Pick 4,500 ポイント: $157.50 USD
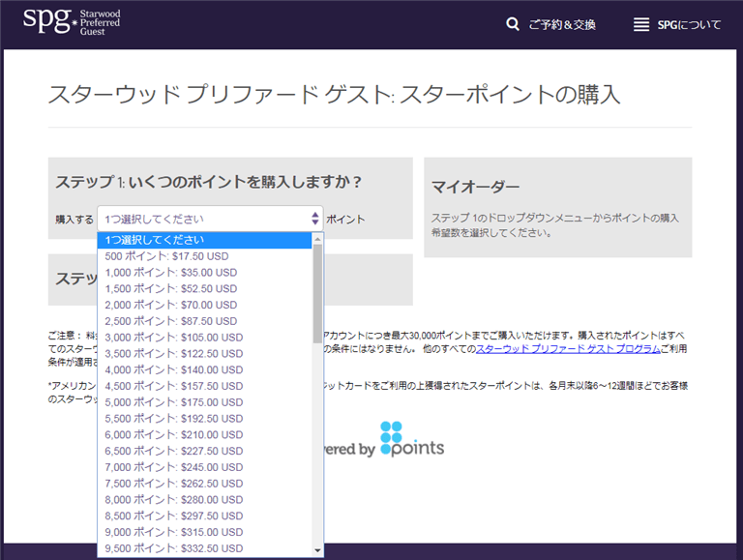 click(204, 386)
